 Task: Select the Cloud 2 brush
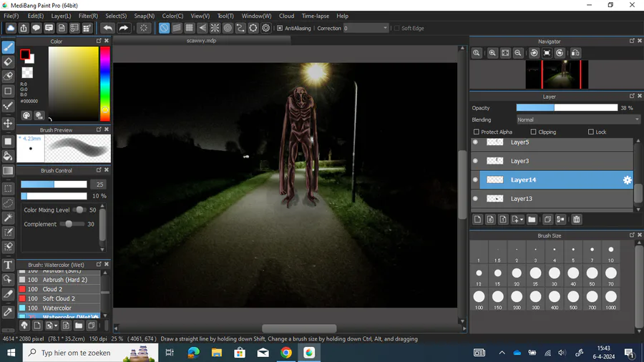[52, 289]
